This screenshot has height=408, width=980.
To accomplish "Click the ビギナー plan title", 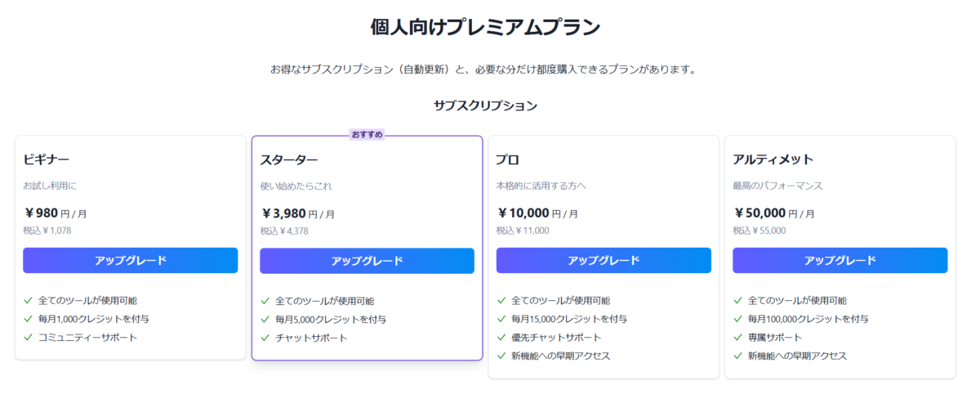I will pyautogui.click(x=47, y=159).
